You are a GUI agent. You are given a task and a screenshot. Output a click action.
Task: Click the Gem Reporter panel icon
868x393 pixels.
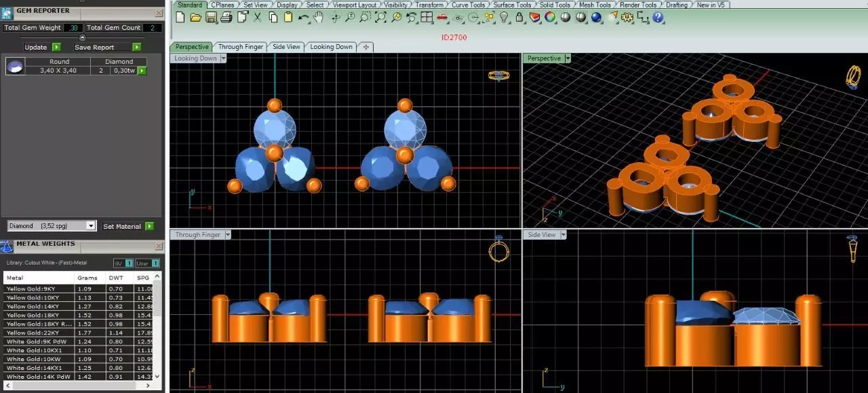click(7, 13)
